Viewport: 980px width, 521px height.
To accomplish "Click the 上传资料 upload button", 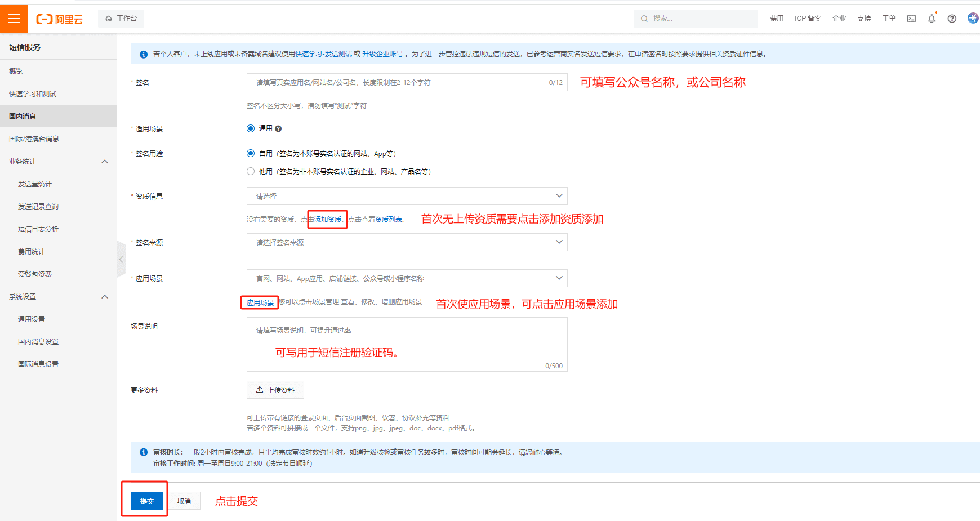I will tap(275, 390).
